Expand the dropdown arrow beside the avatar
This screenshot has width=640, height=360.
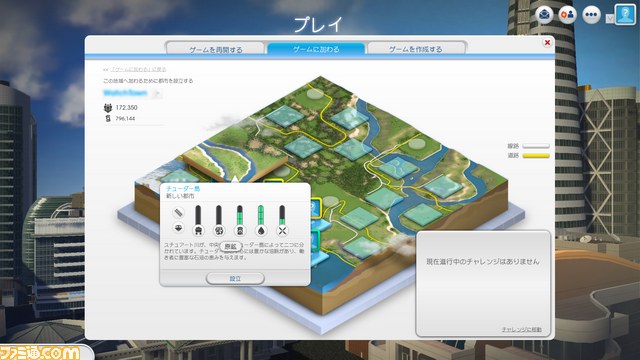(x=609, y=18)
